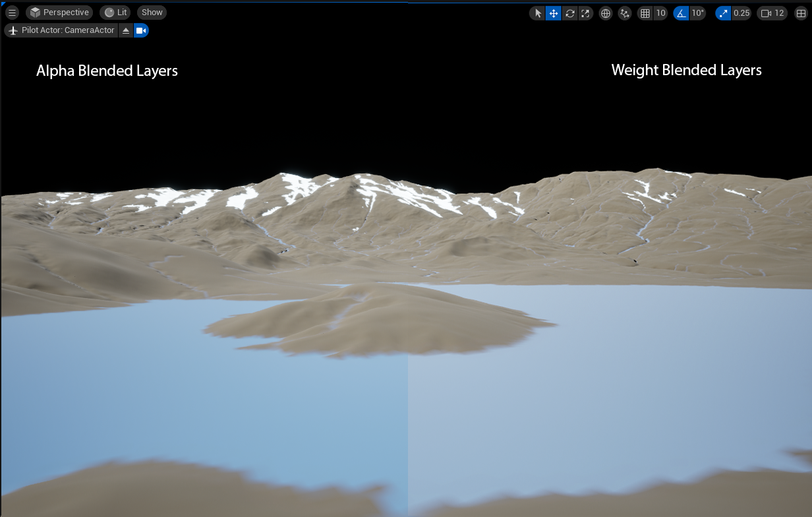Open grid snap size value 10
This screenshot has width=812, height=517.
pyautogui.click(x=660, y=13)
